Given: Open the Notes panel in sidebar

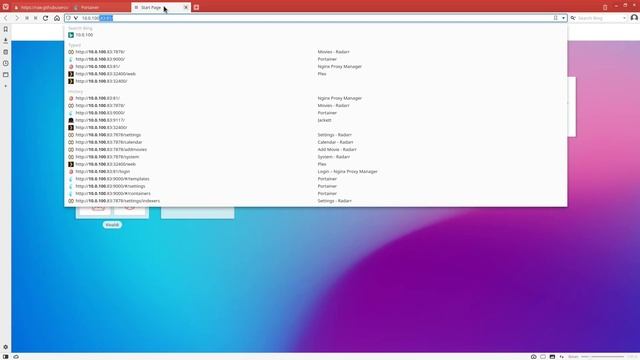Looking at the screenshot, I should (6, 52).
